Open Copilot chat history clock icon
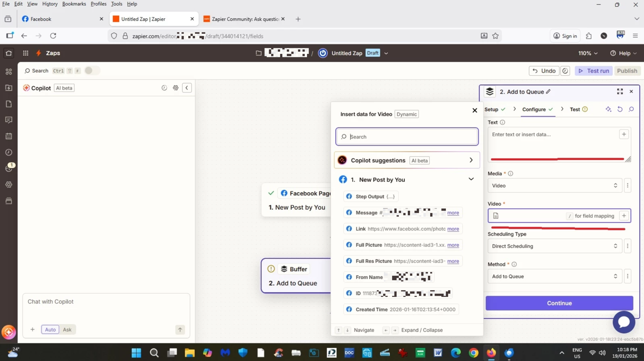 (x=164, y=88)
